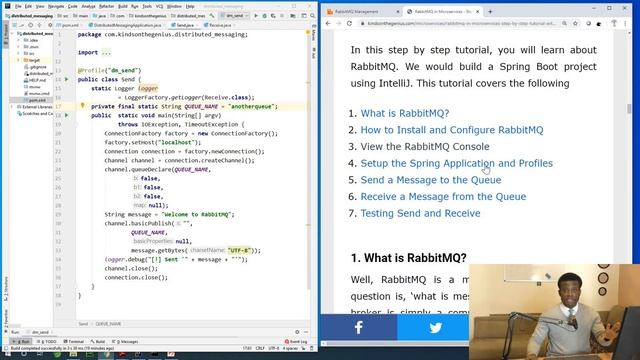The width and height of the screenshot is (640, 360).
Task: Open the Chrome three-dot menu
Action: (x=625, y=23)
